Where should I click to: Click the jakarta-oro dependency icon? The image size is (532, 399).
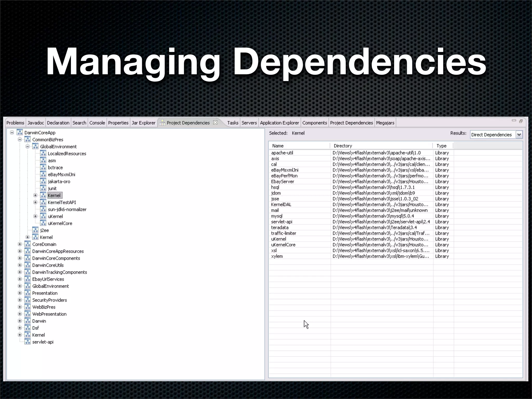pyautogui.click(x=43, y=181)
